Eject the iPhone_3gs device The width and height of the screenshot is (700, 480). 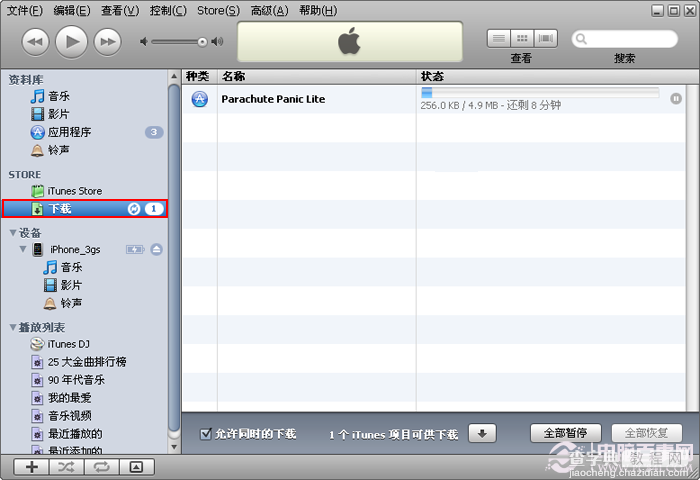(x=156, y=249)
